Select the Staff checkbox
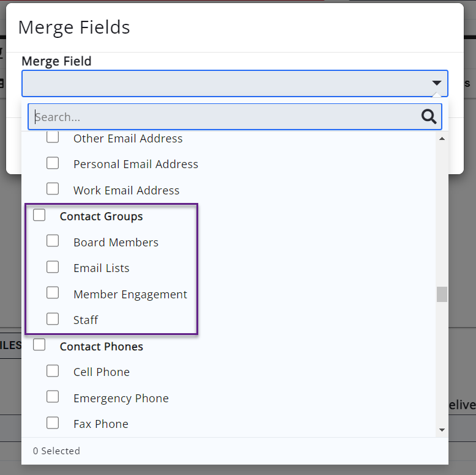 53,319
